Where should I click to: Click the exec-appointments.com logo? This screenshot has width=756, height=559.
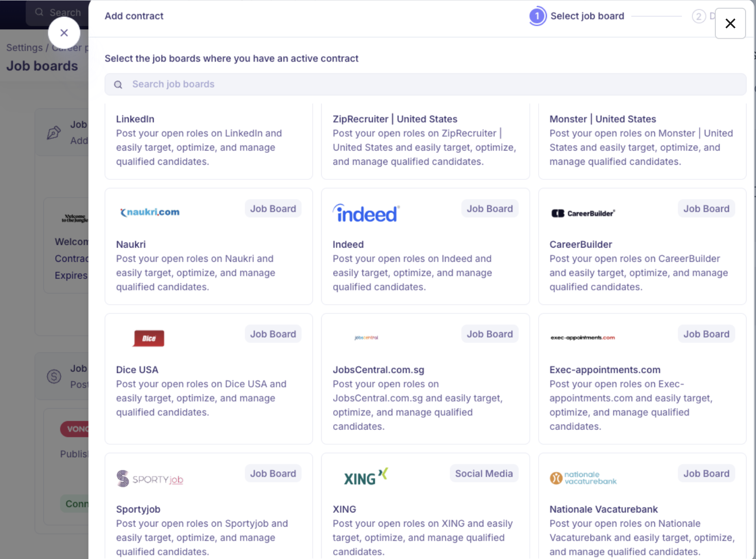pos(582,338)
